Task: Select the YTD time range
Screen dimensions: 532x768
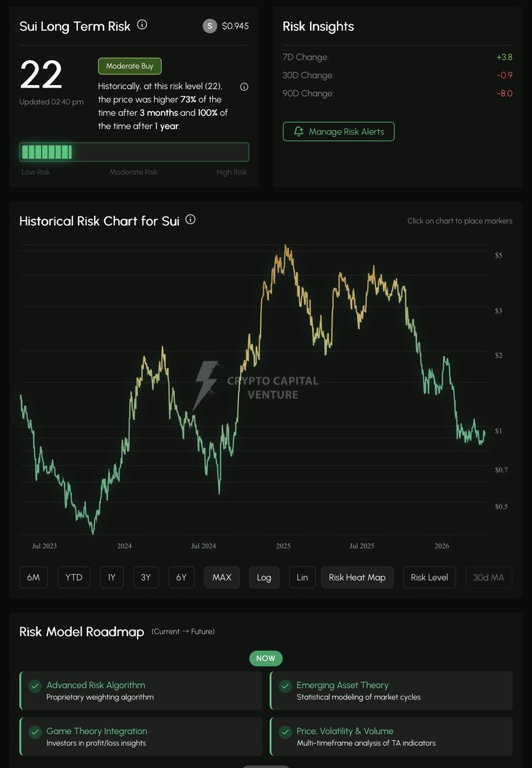Action: (x=74, y=577)
